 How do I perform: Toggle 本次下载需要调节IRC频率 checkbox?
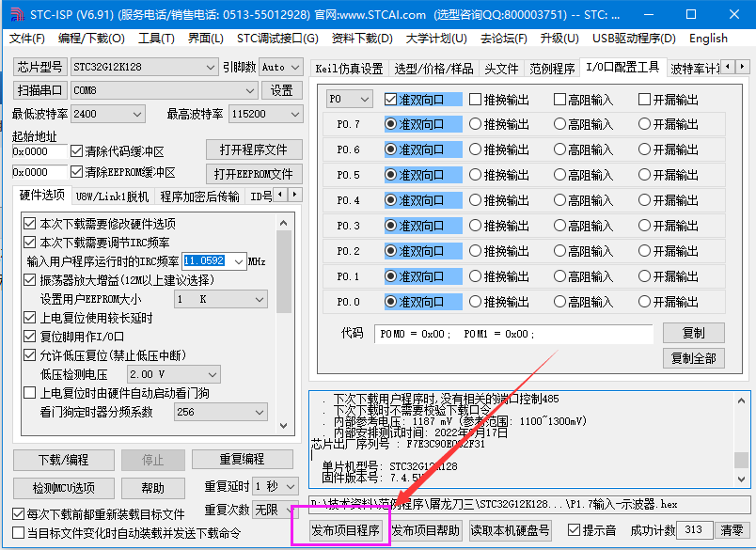tap(30, 243)
